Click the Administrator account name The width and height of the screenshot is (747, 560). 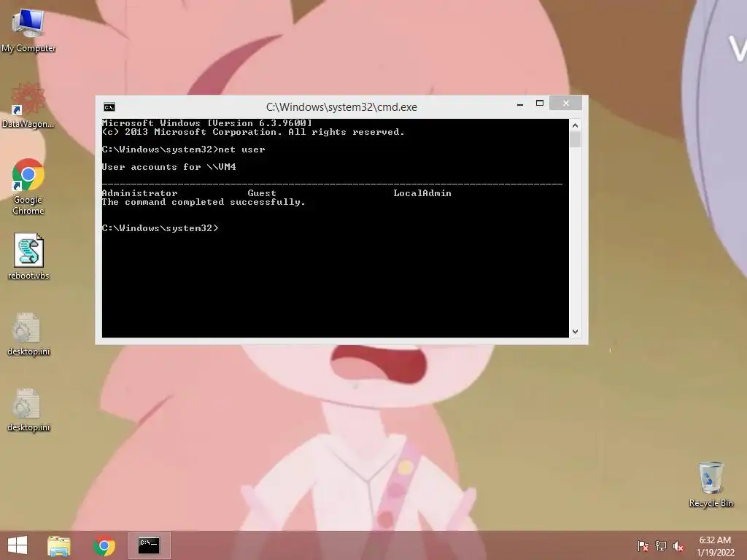(x=139, y=193)
